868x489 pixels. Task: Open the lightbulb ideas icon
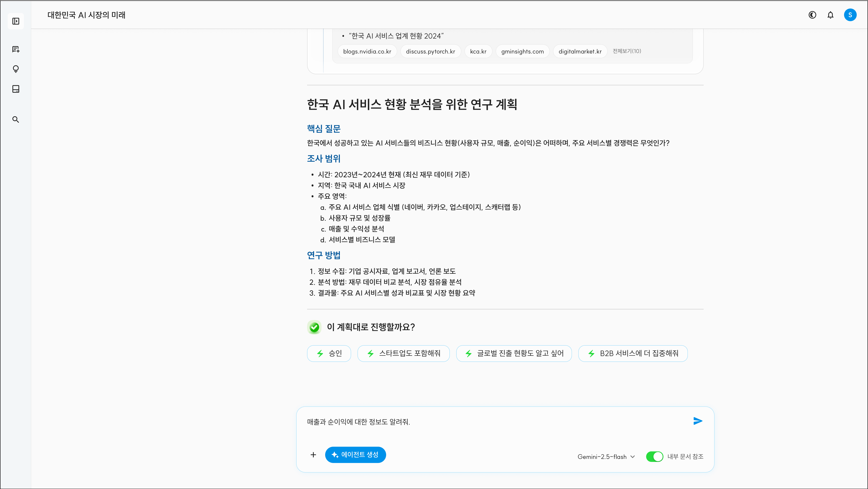coord(16,69)
